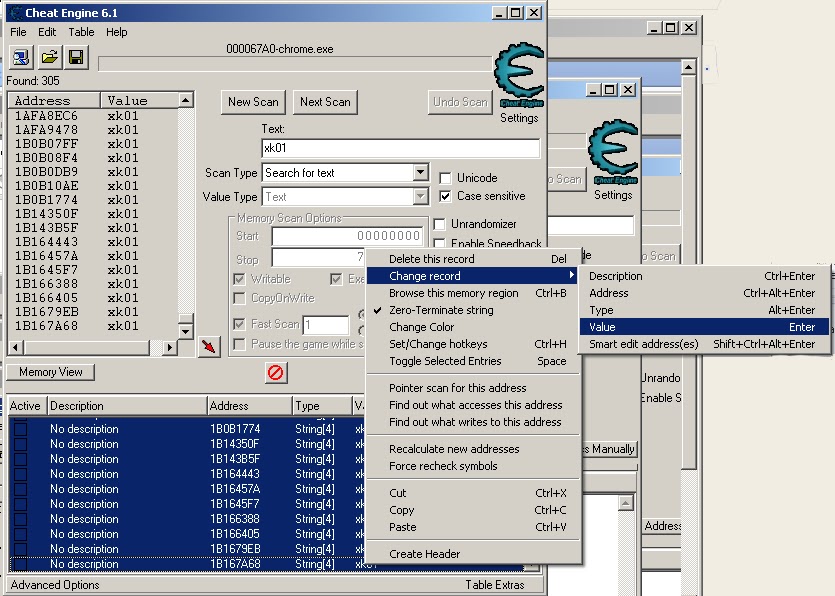This screenshot has height=596, width=835.
Task: Open the Help menu
Action: coord(117,32)
